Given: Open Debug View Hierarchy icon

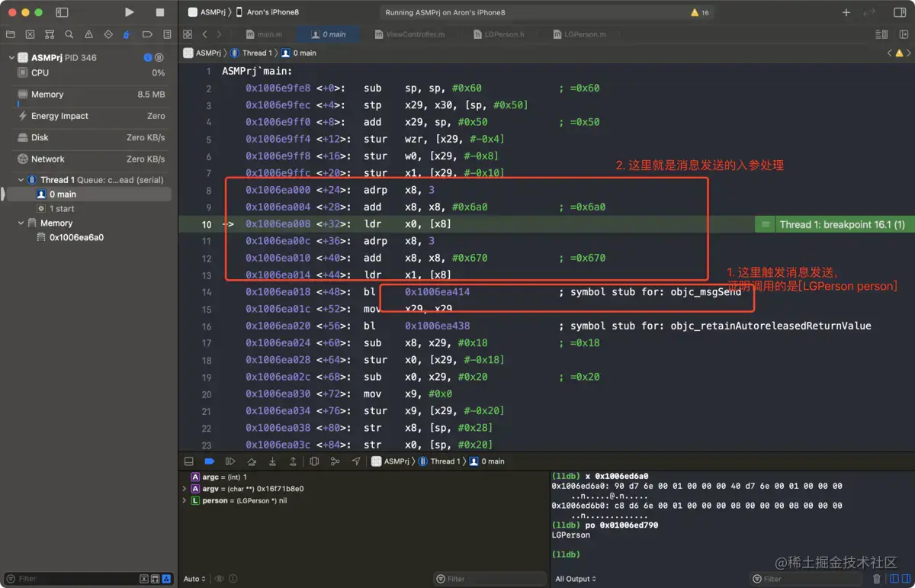Looking at the screenshot, I should [x=314, y=461].
